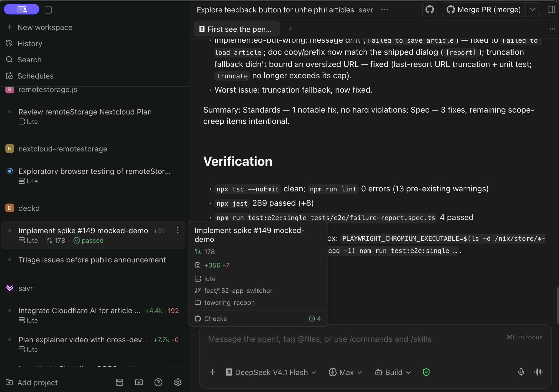The image size is (559, 392).
Task: Click the server stack icon in footer
Action: pyautogui.click(x=119, y=382)
